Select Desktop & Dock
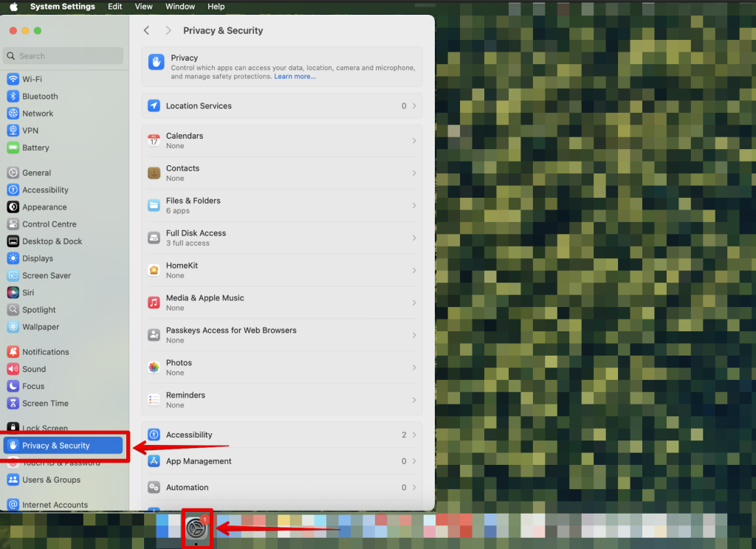Image resolution: width=756 pixels, height=549 pixels. click(x=63, y=241)
